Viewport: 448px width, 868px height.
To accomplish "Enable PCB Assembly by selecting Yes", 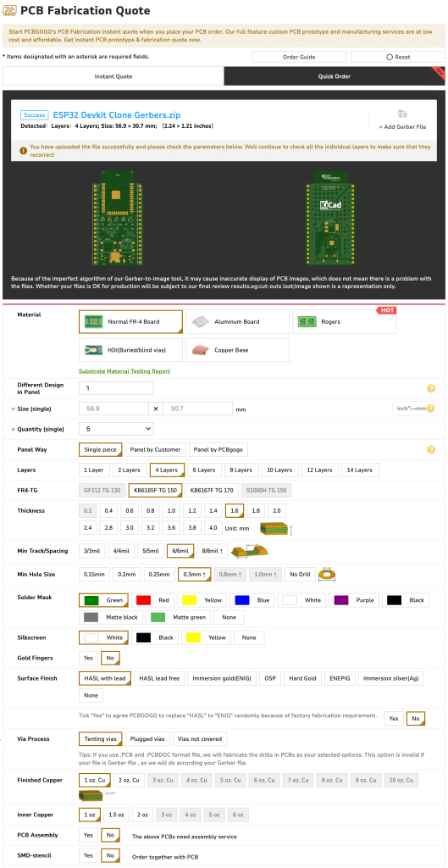I will (87, 835).
